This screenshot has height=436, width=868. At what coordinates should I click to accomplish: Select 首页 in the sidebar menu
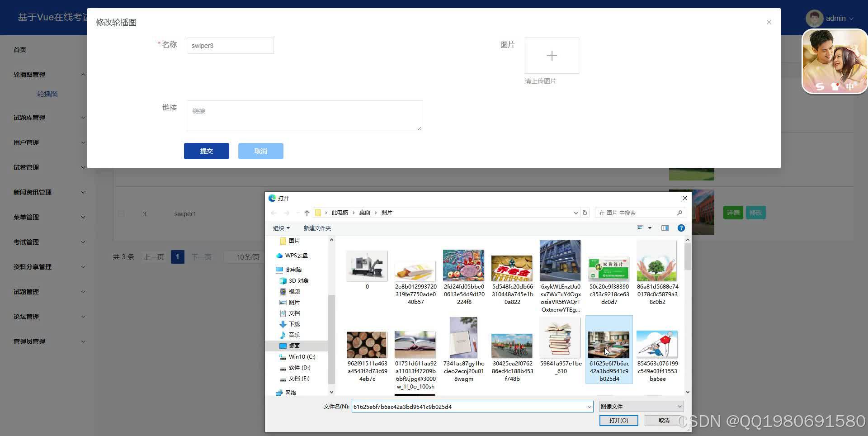19,49
